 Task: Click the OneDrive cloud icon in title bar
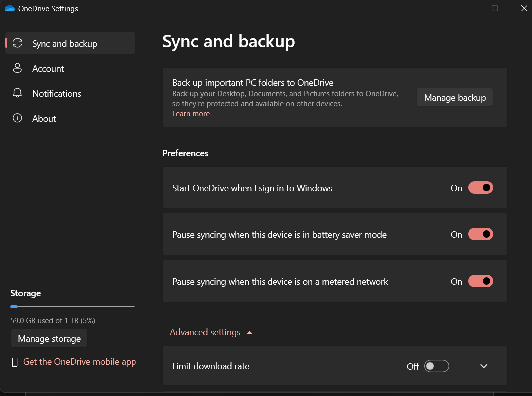(9, 8)
